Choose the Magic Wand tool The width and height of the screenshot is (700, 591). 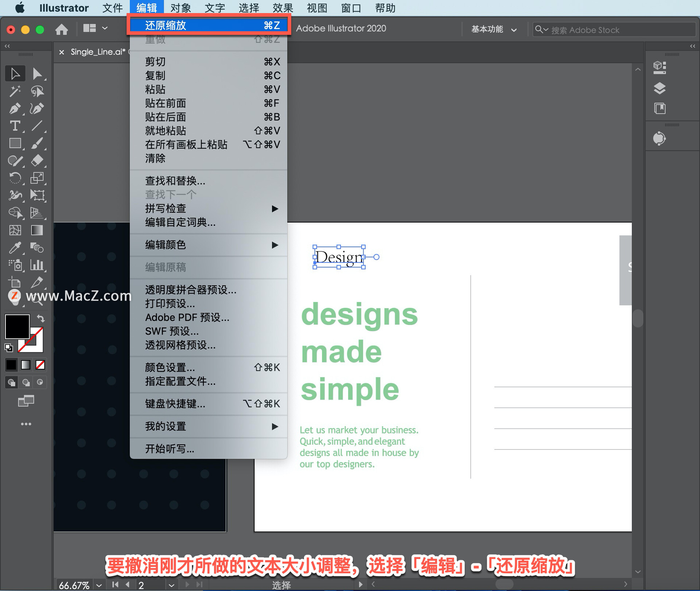click(15, 91)
